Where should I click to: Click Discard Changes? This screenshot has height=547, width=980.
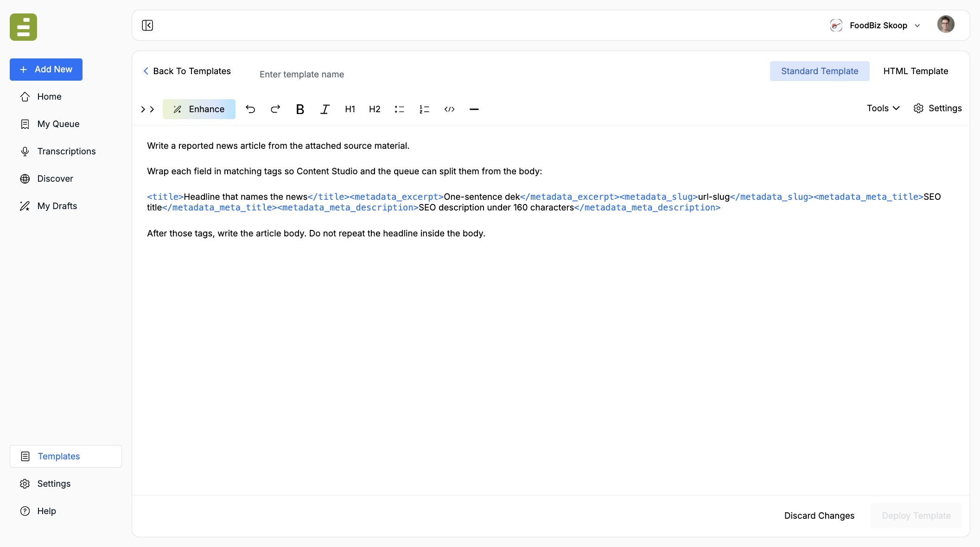819,515
